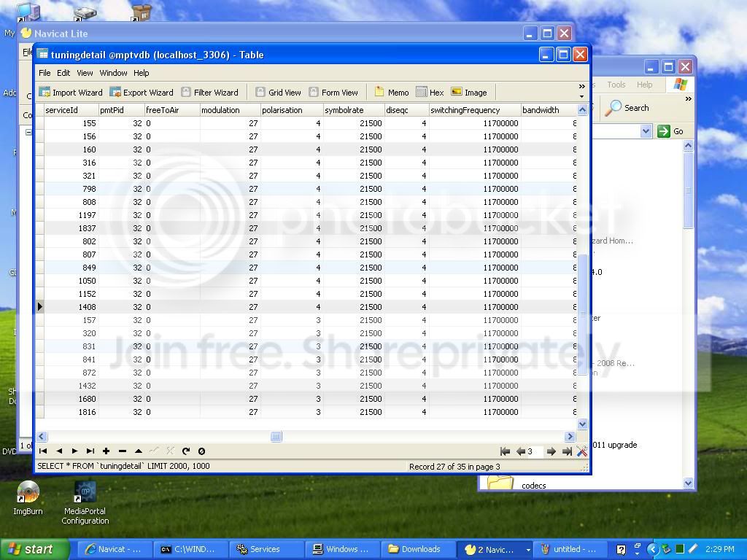Launch the Filter Wizard
The image size is (747, 560).
pos(209,93)
